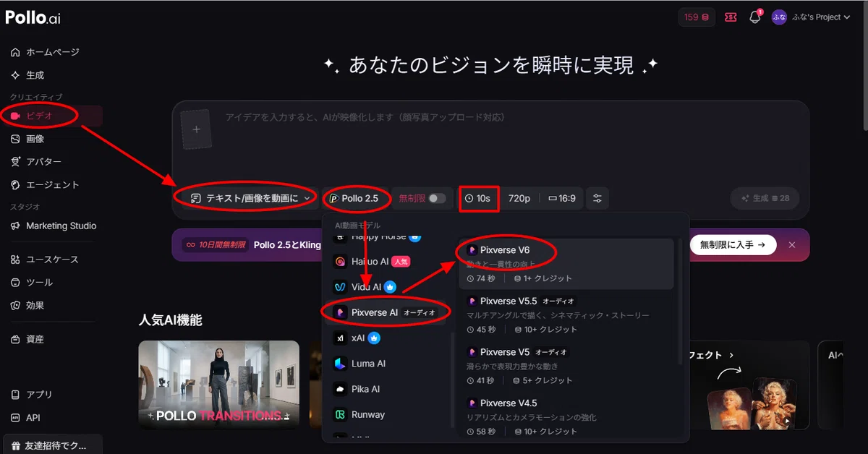Open the Pollo Transitions thumbnail card
Image resolution: width=868 pixels, height=454 pixels.
click(218, 385)
